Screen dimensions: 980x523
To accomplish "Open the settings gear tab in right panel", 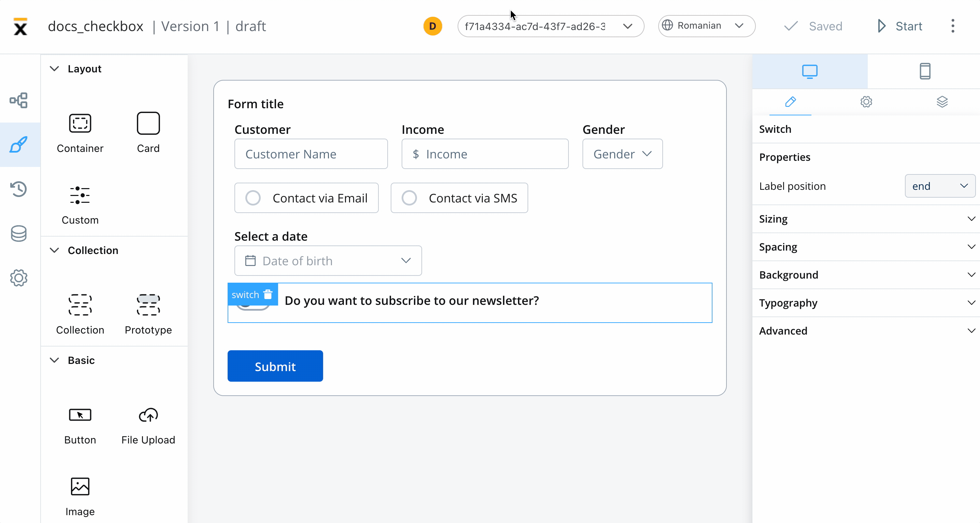I will 866,102.
